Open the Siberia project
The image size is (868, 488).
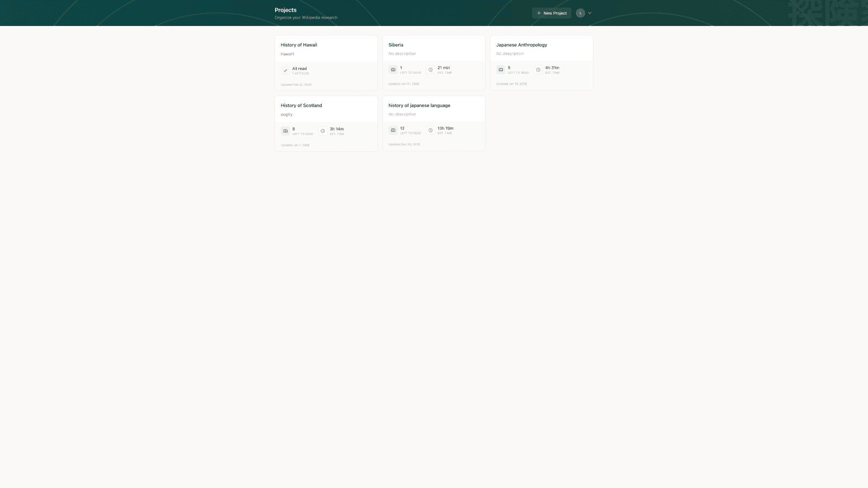click(434, 63)
